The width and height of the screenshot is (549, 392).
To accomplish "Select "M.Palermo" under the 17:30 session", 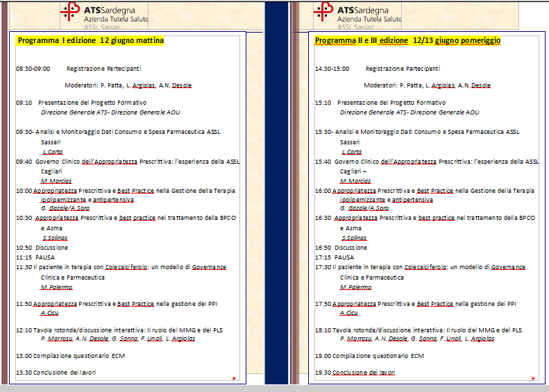I will pos(355,287).
